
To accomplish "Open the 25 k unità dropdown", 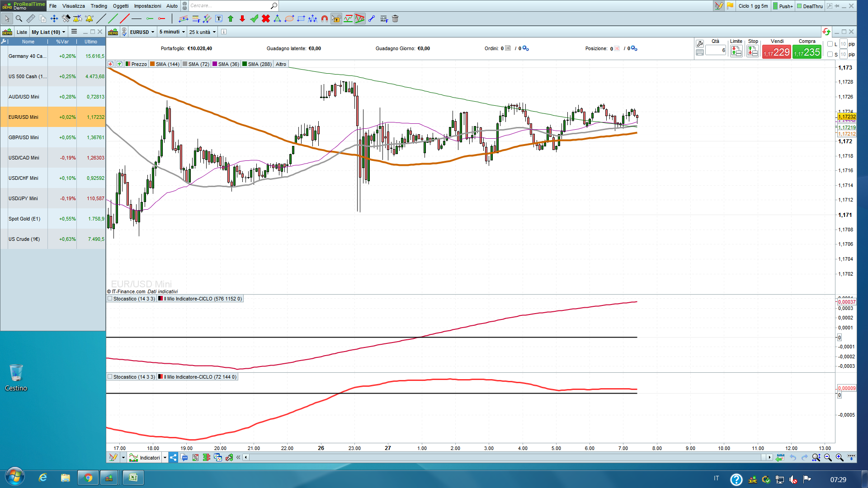I will [202, 32].
